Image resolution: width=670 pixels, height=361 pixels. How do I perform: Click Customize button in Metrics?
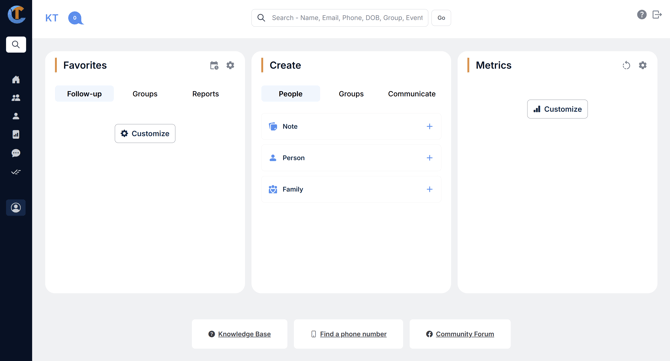tap(557, 109)
